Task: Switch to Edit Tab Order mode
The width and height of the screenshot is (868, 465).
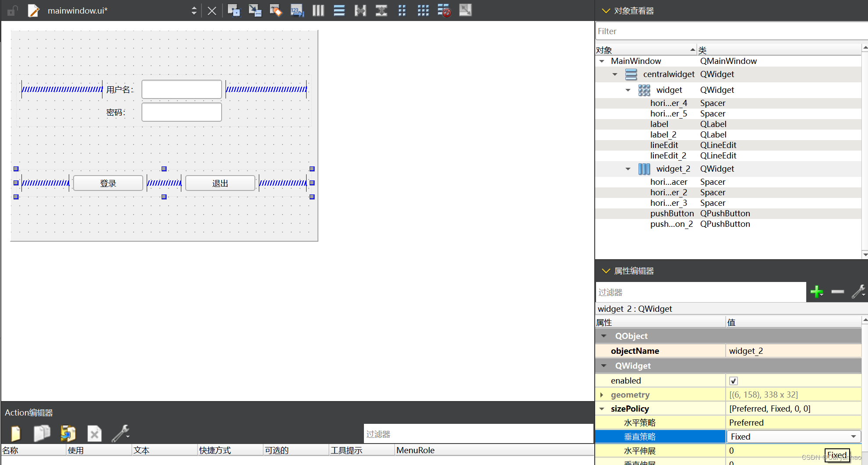Action: (x=297, y=10)
